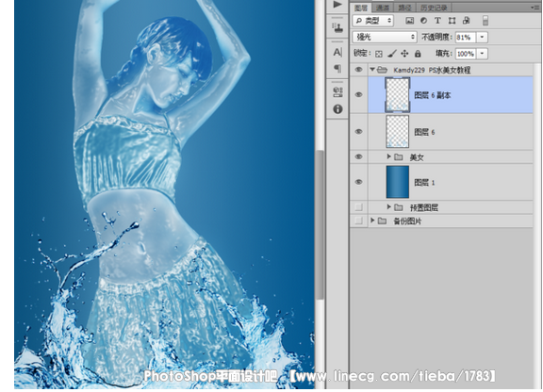Click the 不透明度 opacity label

(436, 37)
